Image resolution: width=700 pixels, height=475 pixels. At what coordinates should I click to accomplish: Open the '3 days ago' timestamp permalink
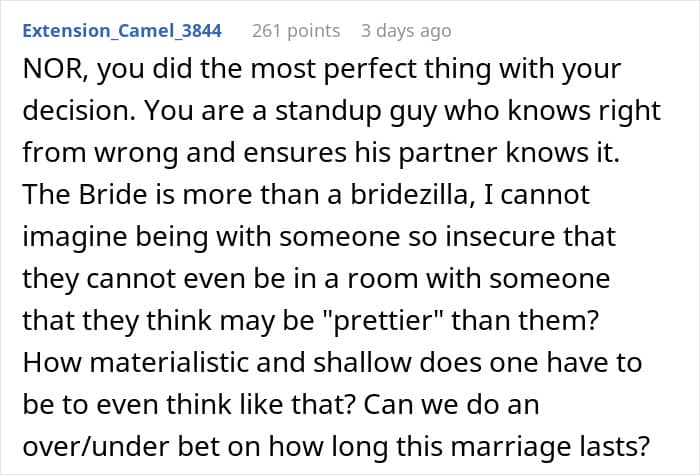[x=406, y=31]
